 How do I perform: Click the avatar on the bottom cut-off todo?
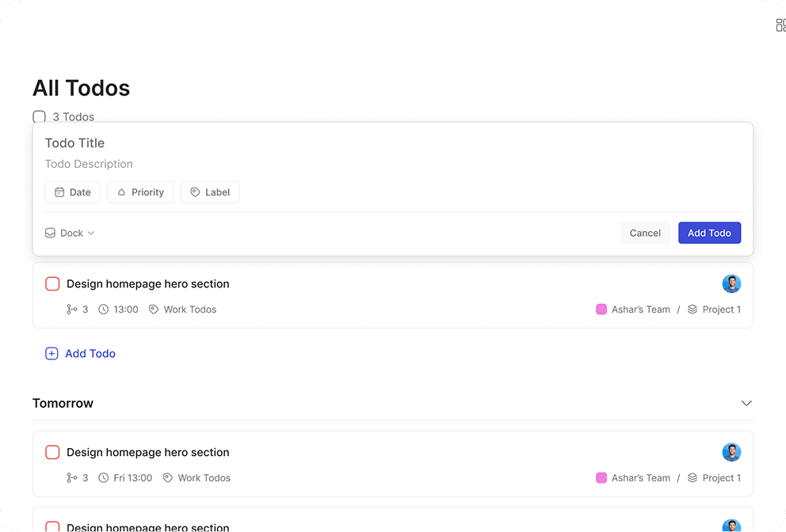731,526
